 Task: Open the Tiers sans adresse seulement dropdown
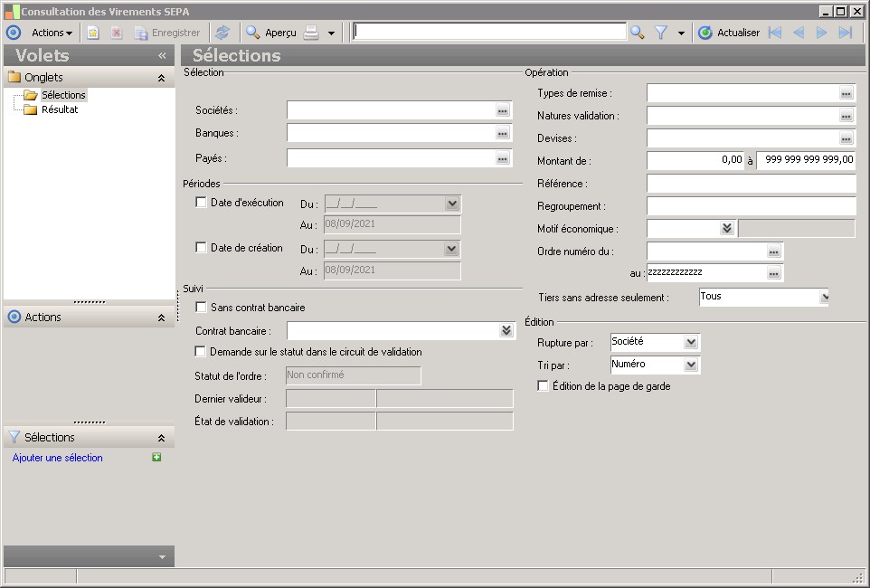click(824, 297)
